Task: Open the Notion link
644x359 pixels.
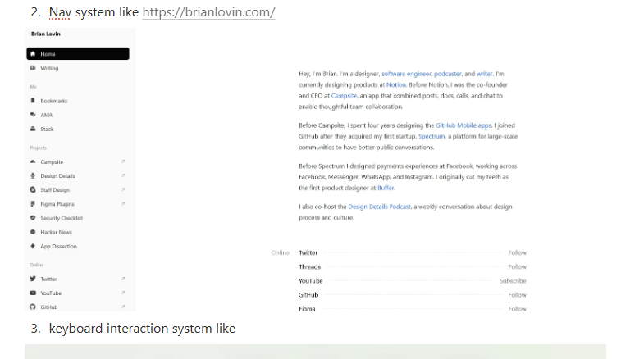Action: point(396,84)
